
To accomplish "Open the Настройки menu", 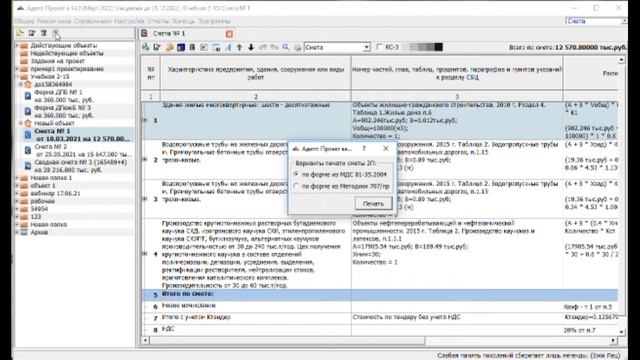I will pos(129,21).
